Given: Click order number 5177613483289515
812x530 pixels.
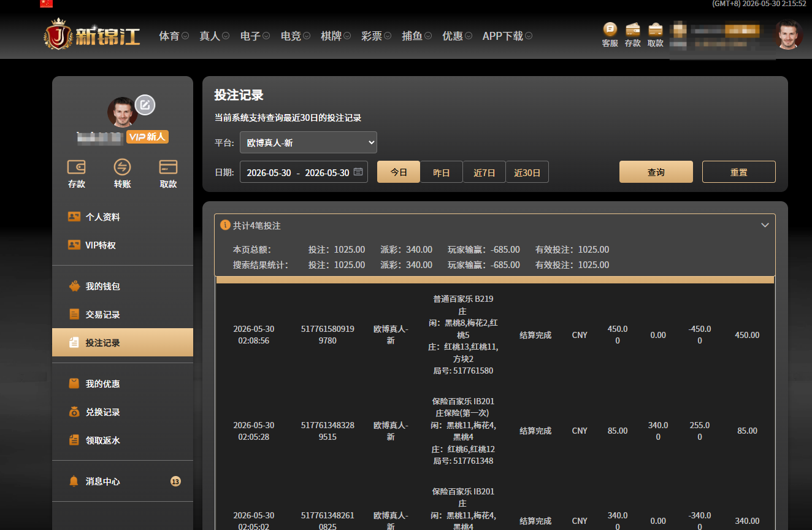Looking at the screenshot, I should tap(327, 431).
